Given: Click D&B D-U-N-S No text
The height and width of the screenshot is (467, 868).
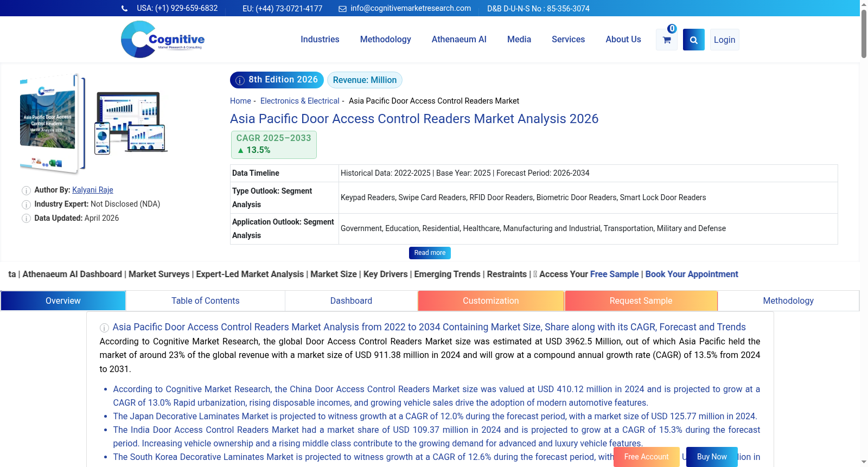Looking at the screenshot, I should (x=538, y=9).
